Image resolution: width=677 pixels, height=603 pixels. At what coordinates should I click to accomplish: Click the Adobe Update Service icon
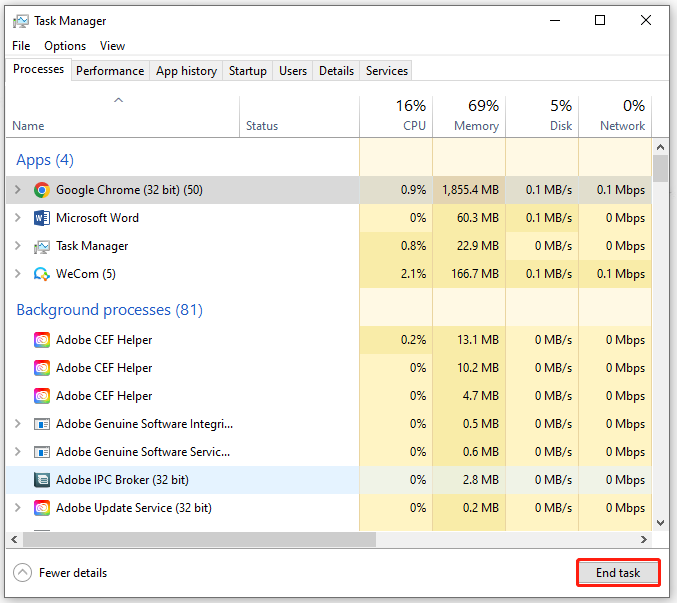[x=42, y=508]
